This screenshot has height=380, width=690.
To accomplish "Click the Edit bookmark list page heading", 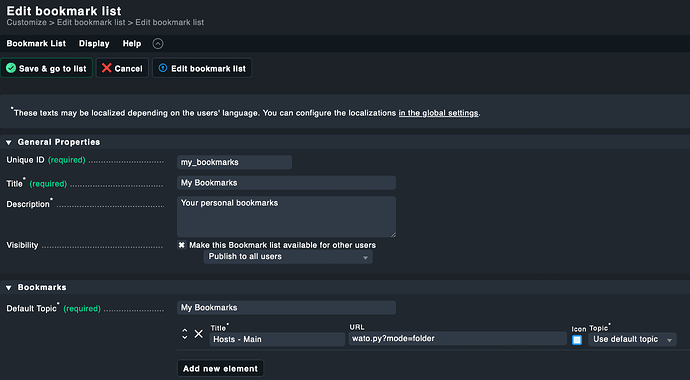I will (64, 11).
